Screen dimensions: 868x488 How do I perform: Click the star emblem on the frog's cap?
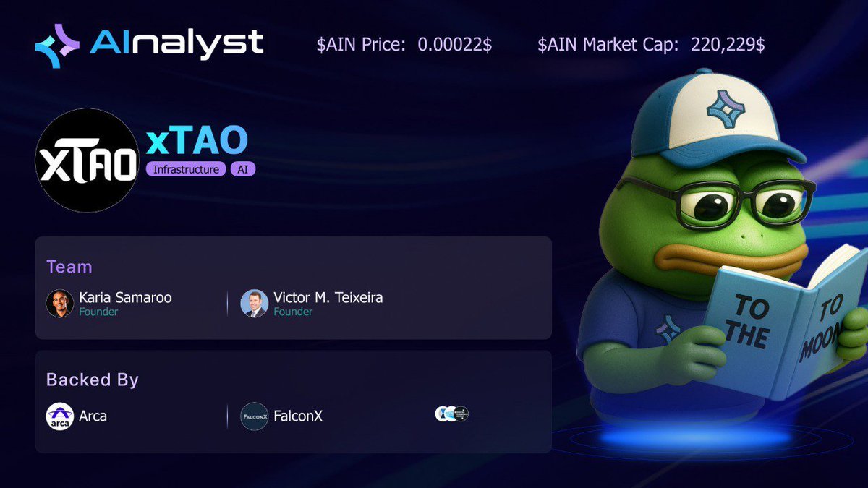coord(726,109)
